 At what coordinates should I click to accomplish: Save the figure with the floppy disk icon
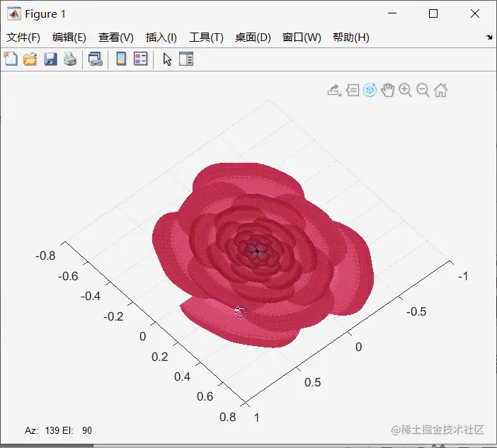tap(50, 59)
